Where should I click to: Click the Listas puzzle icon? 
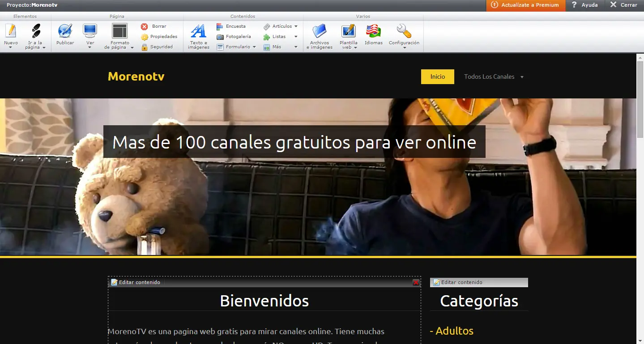267,37
